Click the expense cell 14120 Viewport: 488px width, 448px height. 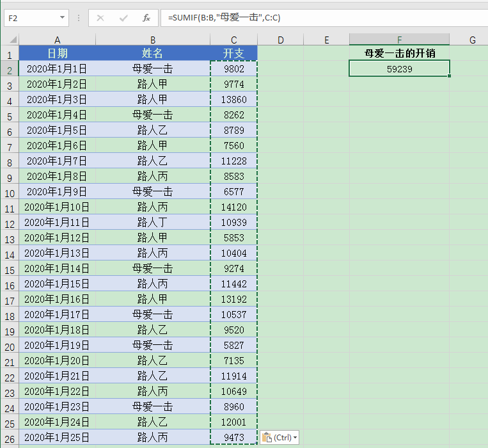pos(233,207)
